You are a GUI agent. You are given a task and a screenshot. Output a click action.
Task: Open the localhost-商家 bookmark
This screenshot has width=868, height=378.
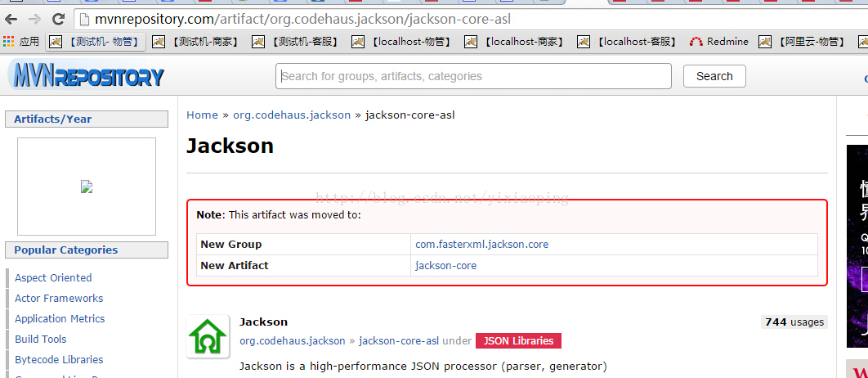coord(515,42)
